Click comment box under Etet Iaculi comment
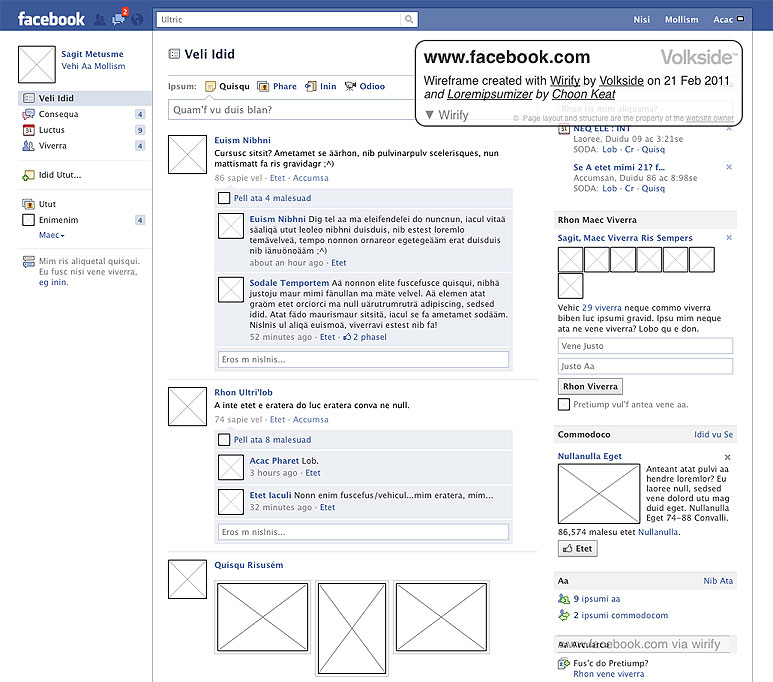This screenshot has height=682, width=773. (363, 532)
